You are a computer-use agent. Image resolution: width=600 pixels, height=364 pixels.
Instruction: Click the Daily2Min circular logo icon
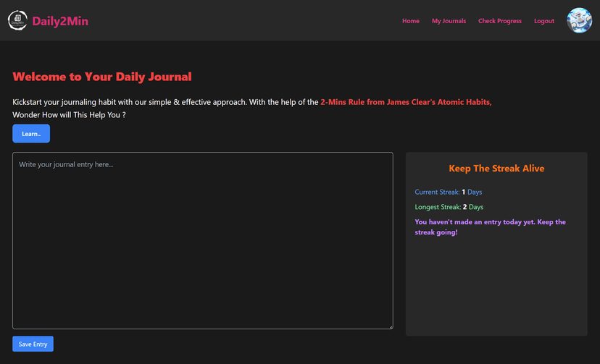click(17, 20)
